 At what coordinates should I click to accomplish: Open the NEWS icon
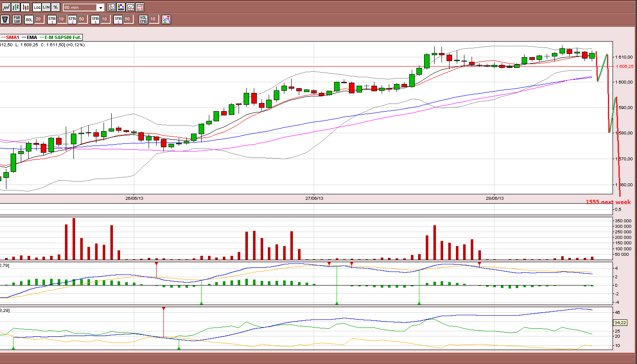click(x=140, y=7)
